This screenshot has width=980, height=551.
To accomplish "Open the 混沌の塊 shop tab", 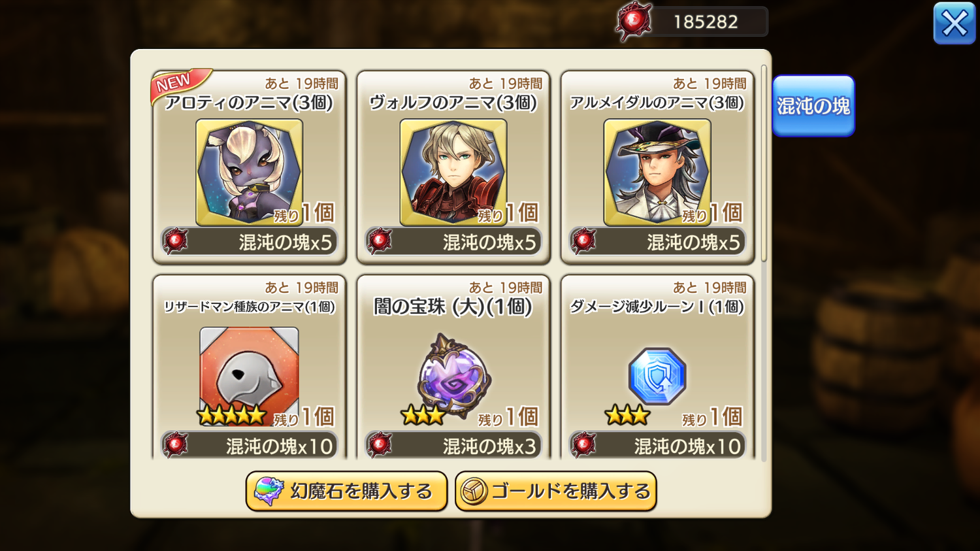I will click(813, 106).
